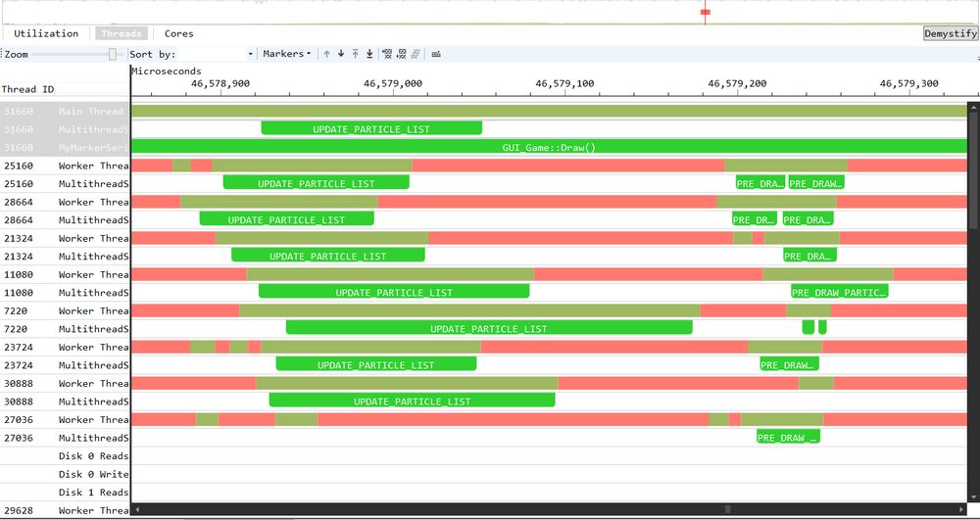The width and height of the screenshot is (980, 520).
Task: Show all hidden threads icon
Action: tap(415, 54)
